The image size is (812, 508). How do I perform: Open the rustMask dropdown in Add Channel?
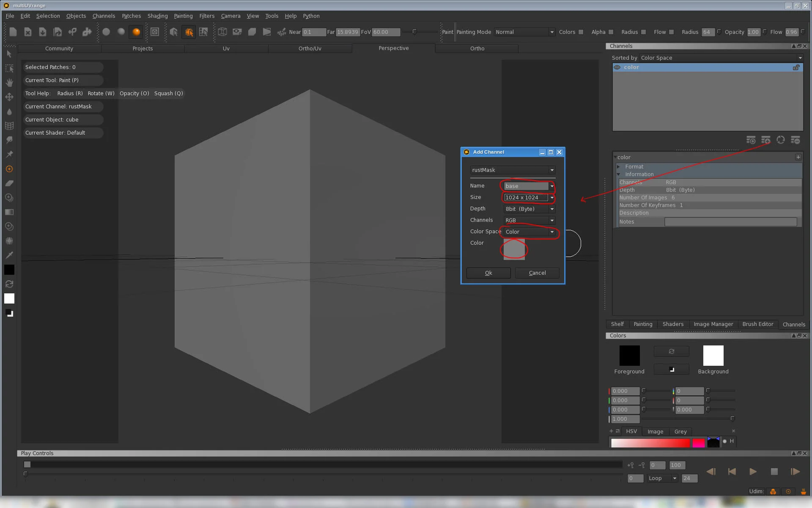[513, 170]
